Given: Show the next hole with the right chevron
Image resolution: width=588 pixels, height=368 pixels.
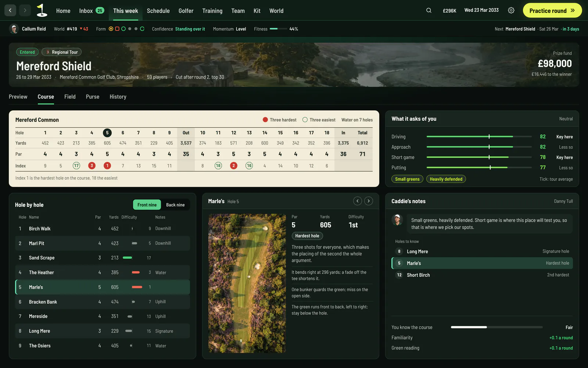Looking at the screenshot, I should point(369,201).
